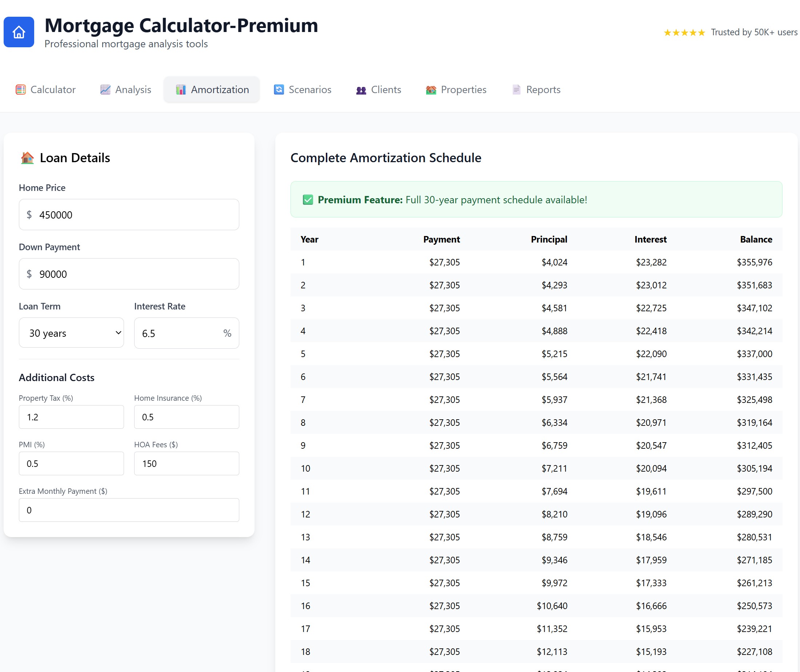
Task: Click the document icon for Reports
Action: [516, 89]
